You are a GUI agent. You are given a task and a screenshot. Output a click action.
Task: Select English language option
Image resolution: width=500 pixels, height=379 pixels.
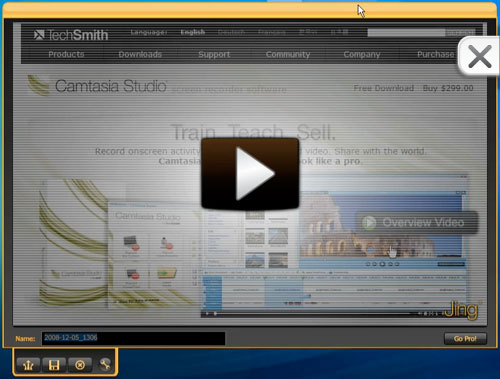click(x=193, y=32)
